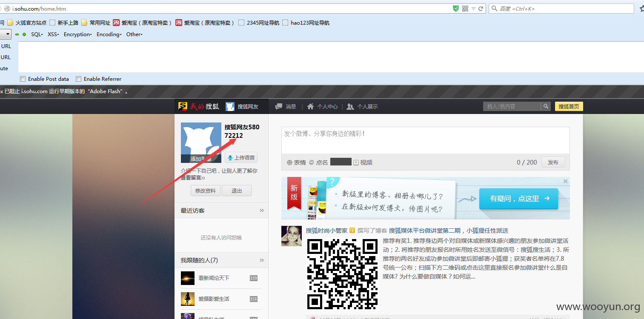Click the 发布 publish button
Viewport: 644px width, 319px height.
coord(553,162)
